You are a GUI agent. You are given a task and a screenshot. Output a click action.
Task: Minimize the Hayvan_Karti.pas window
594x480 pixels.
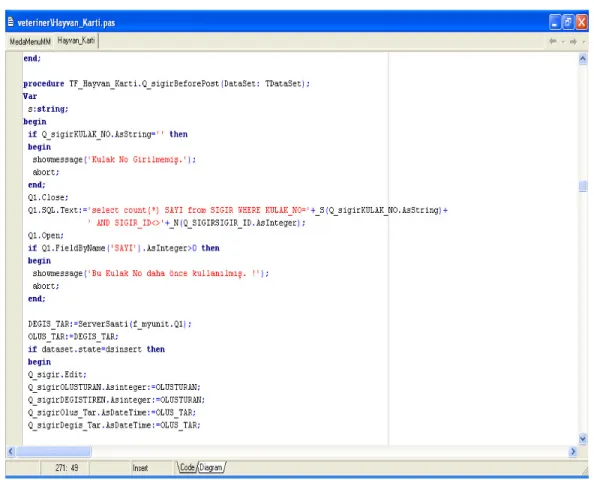tap(555, 22)
